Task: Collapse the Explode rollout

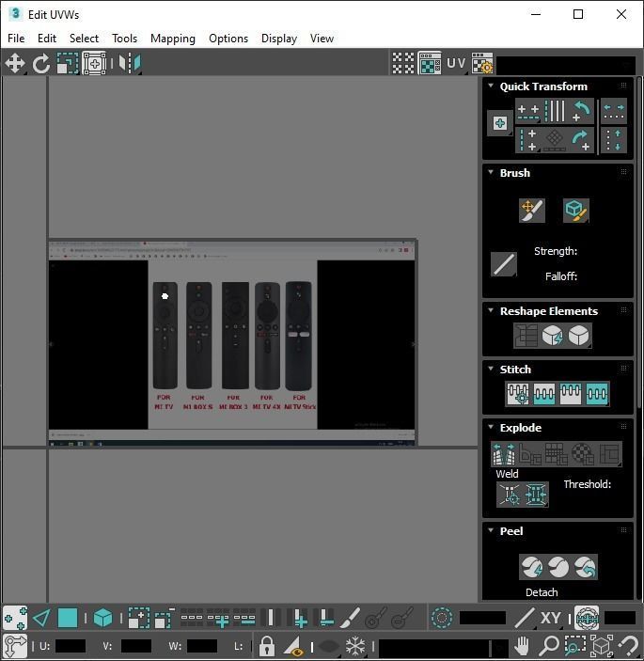Action: tap(491, 427)
